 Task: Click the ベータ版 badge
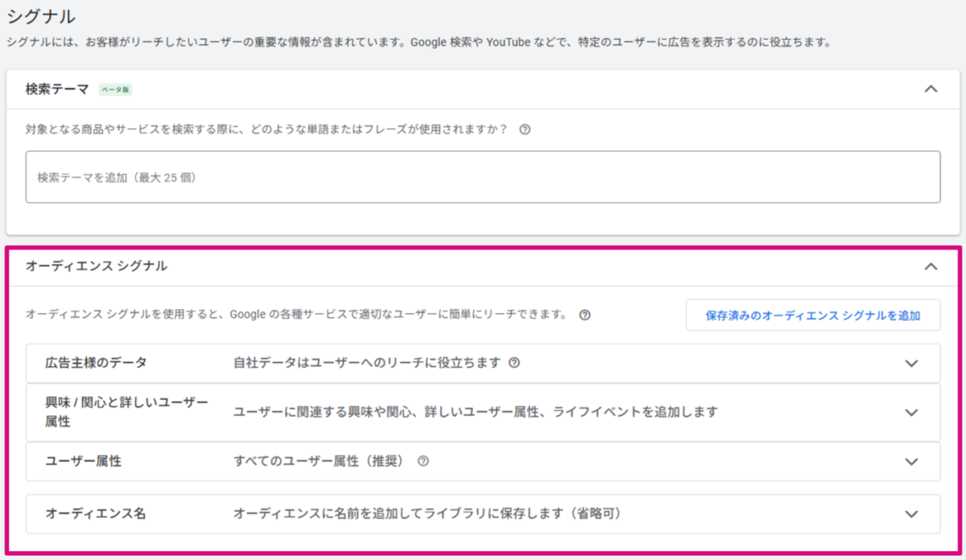tap(115, 90)
